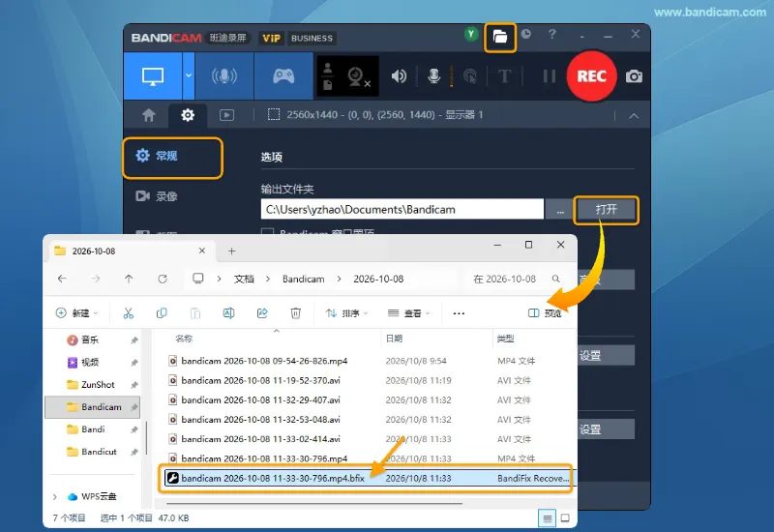Click 文档 in the breadcrumb path
Screen dimensions: 774x532
(244, 280)
